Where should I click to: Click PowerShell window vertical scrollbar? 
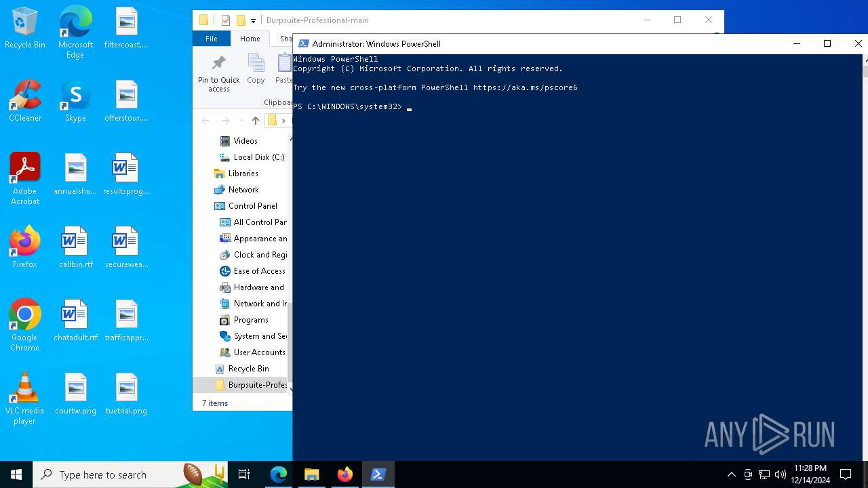coord(865,258)
